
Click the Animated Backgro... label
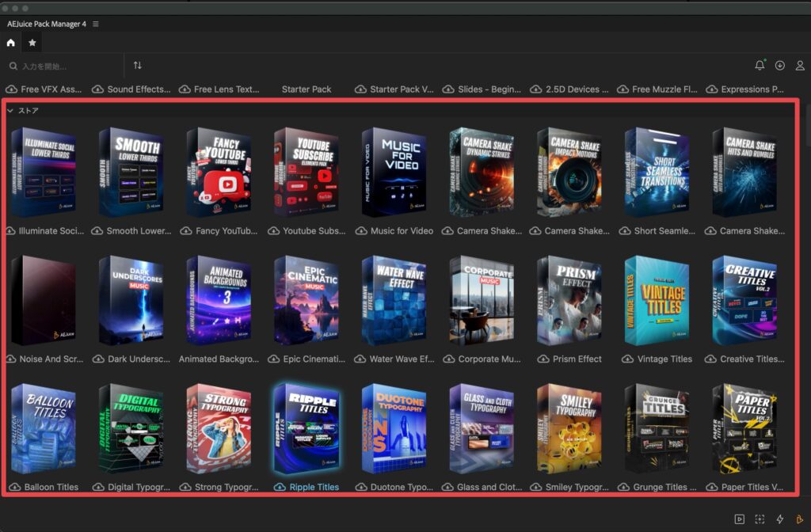219,359
